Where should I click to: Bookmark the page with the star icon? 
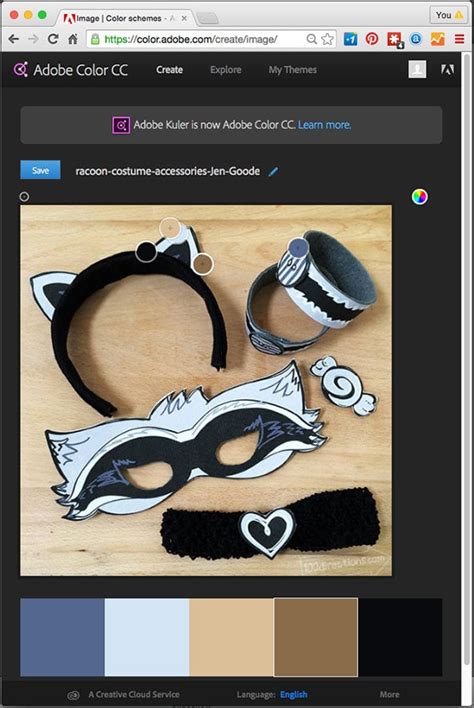[x=328, y=39]
